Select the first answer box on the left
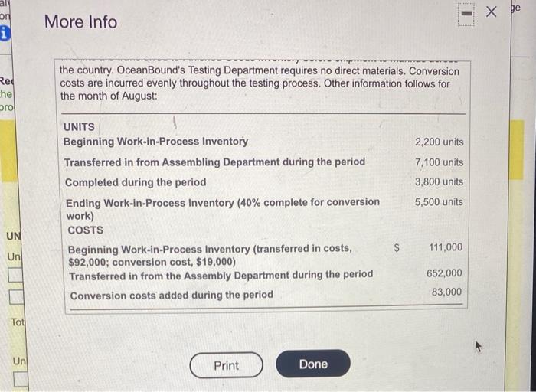 coord(17,274)
